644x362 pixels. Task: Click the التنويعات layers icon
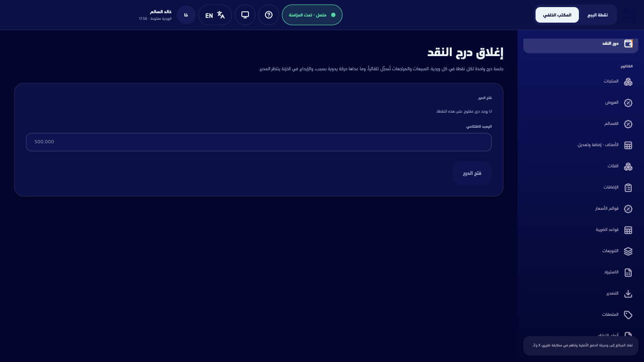click(x=628, y=251)
